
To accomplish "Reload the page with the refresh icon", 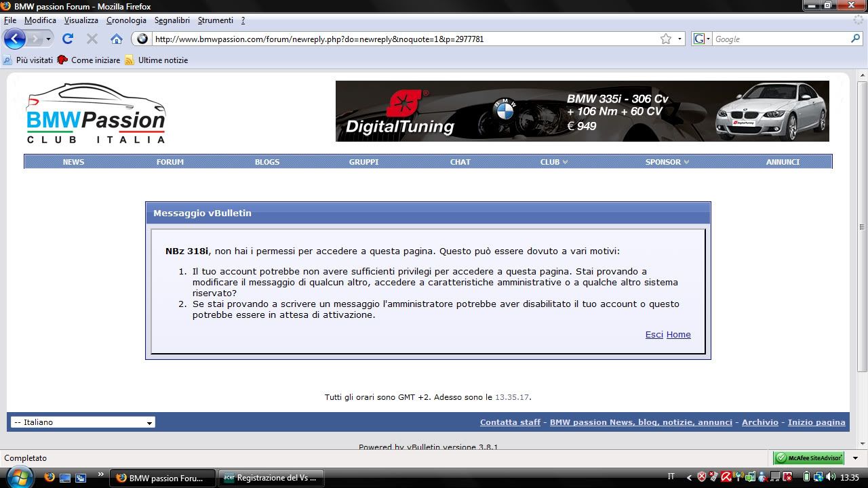I will [x=68, y=39].
